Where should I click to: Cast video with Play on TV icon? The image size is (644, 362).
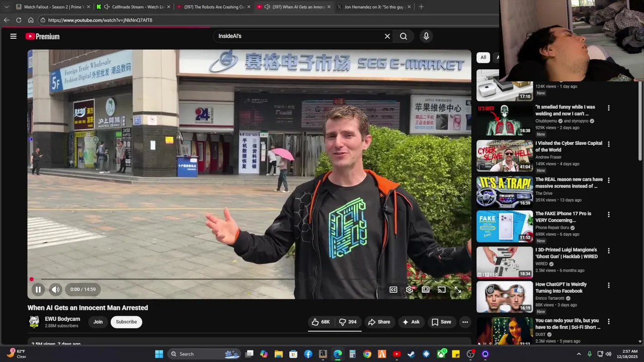pyautogui.click(x=442, y=290)
